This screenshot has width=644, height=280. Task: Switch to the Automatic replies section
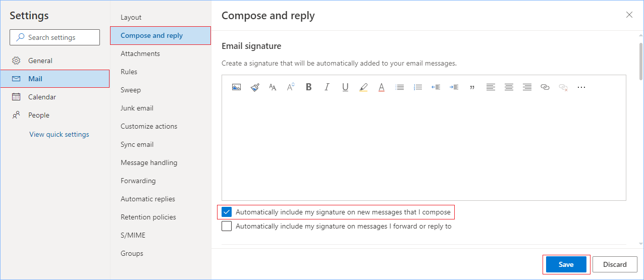pyautogui.click(x=148, y=199)
